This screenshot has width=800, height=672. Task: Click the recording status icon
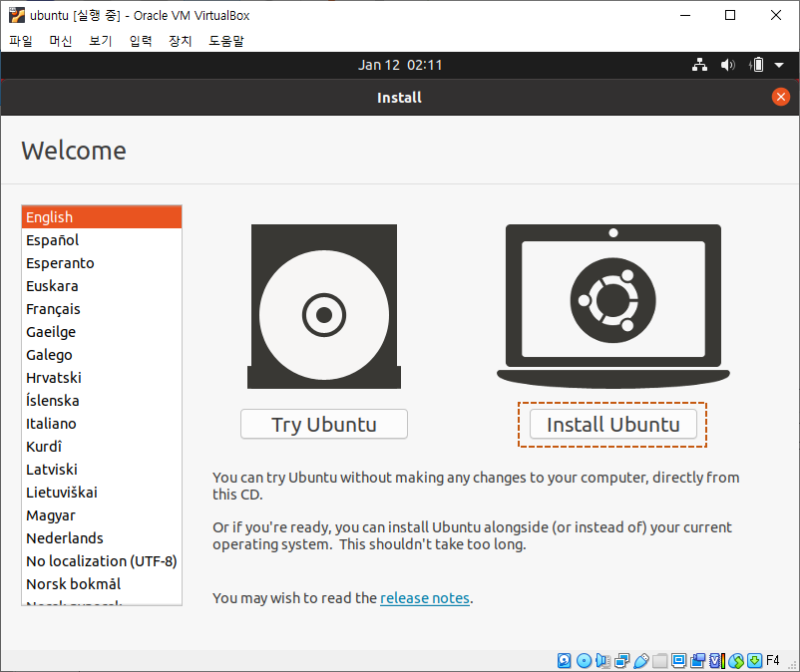point(698,661)
